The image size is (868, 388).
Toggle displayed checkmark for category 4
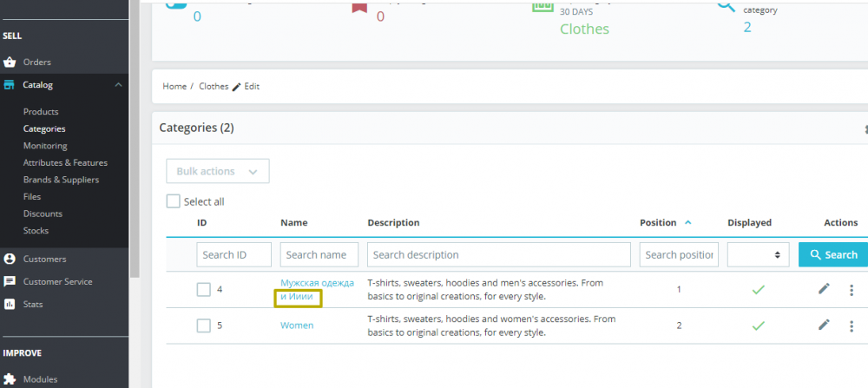click(x=758, y=289)
